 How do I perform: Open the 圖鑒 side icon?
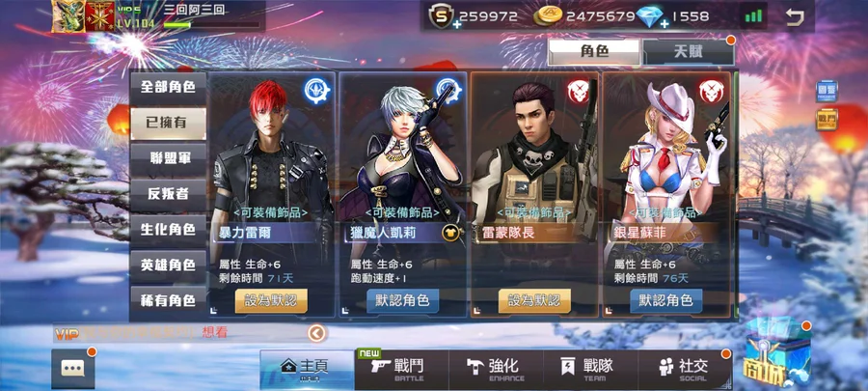point(827,92)
